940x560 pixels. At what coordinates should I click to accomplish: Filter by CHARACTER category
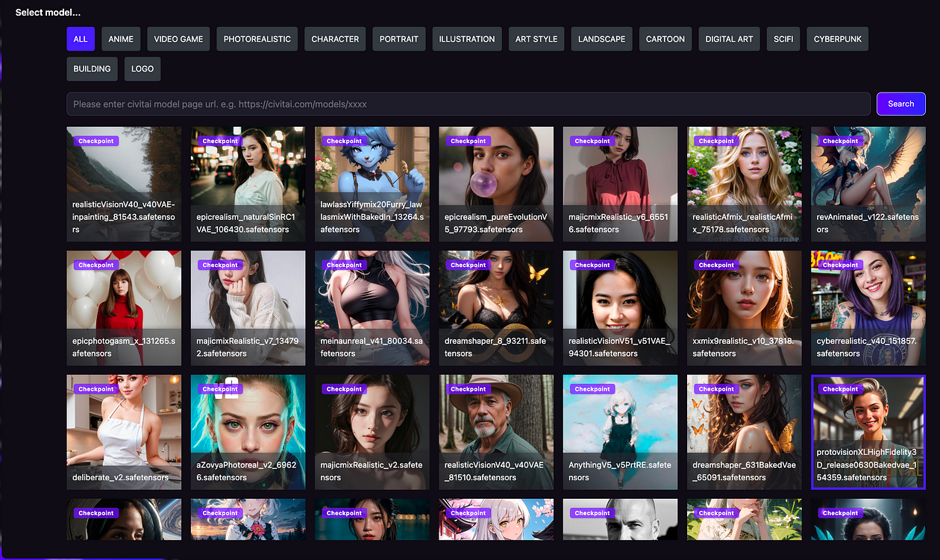pyautogui.click(x=335, y=39)
